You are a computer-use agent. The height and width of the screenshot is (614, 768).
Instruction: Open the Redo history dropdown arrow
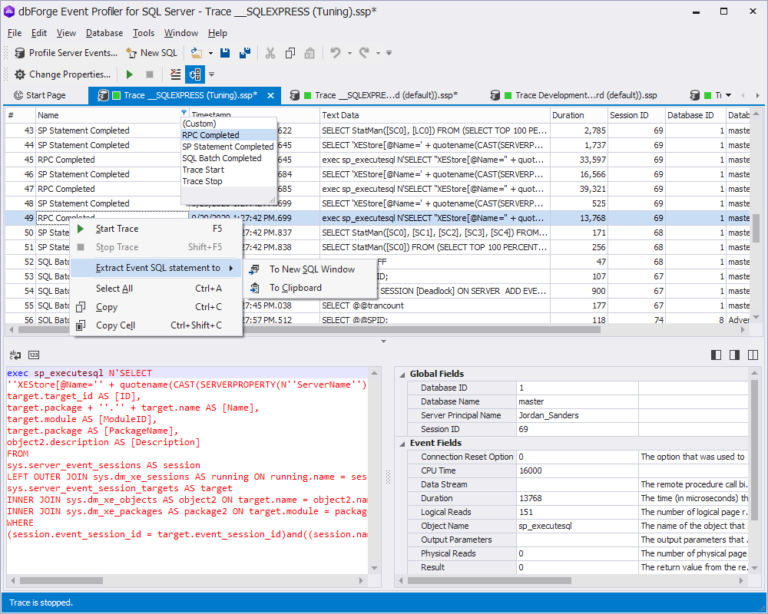(x=378, y=53)
